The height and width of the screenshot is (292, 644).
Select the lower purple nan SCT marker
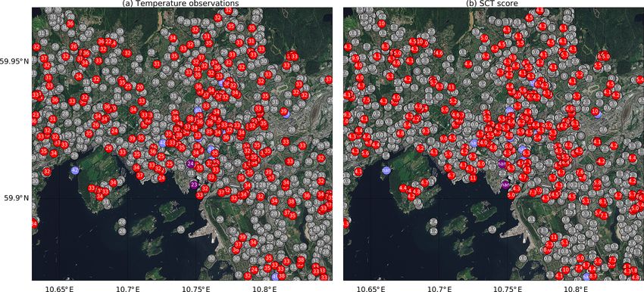click(505, 185)
